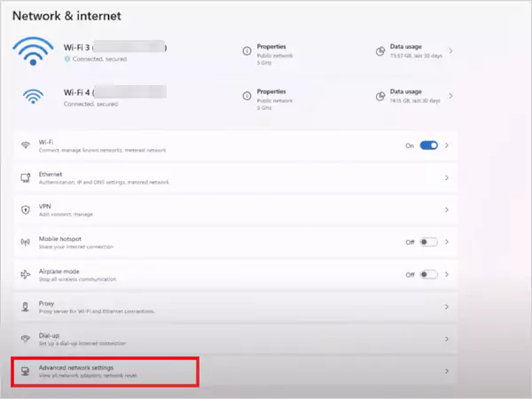Open Mobile hotspot settings entry
Screen dimensions: 532x399
coord(236,242)
